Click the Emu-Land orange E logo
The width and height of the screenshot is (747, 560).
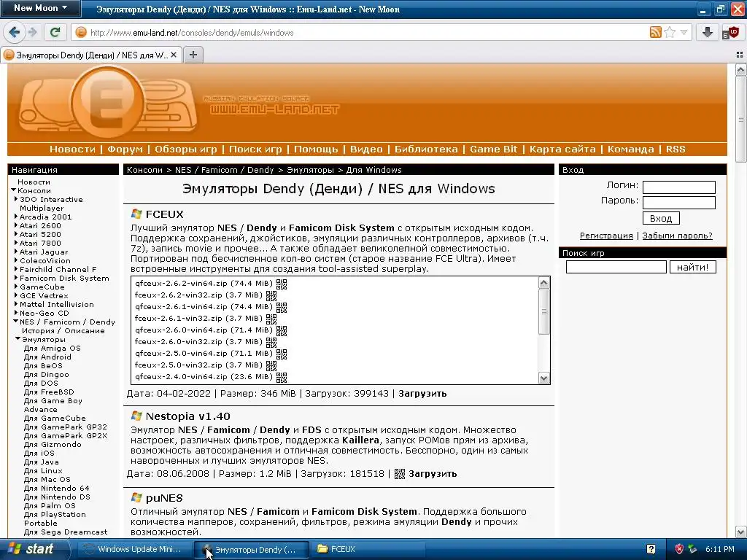(x=108, y=101)
